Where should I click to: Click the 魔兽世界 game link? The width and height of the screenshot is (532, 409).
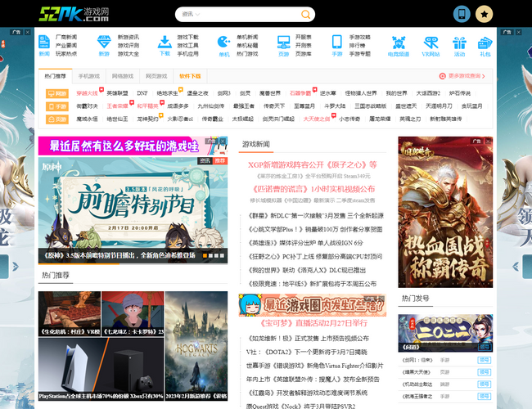(x=270, y=93)
